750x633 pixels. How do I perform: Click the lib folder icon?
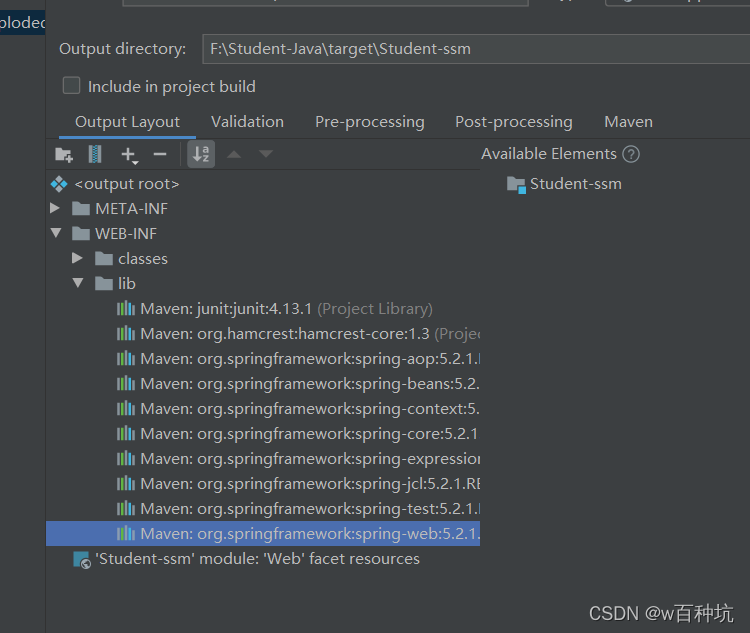point(104,283)
